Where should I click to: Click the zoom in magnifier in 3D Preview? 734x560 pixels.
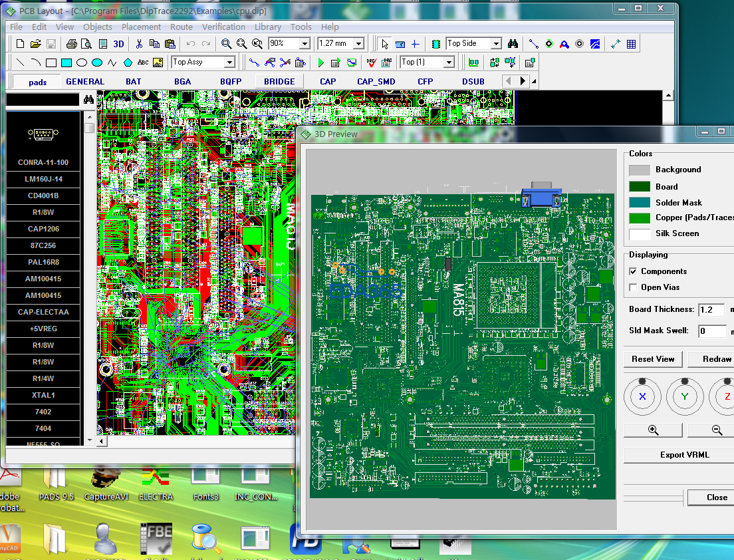pos(653,430)
